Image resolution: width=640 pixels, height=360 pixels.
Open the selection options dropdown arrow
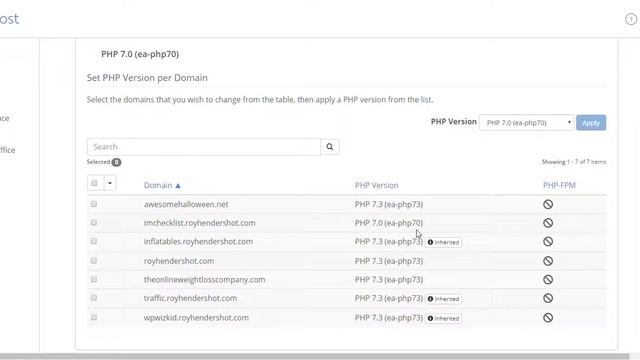point(110,183)
